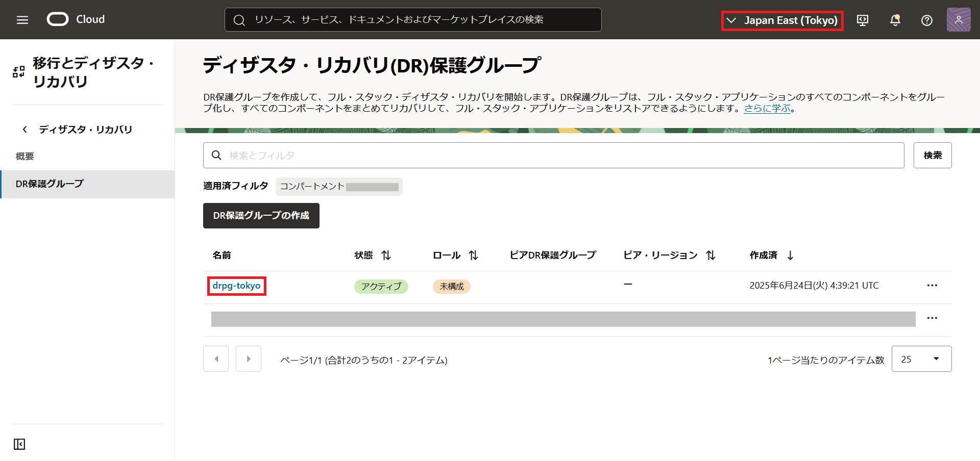This screenshot has width=980, height=461.
Task: Change items per page from 25
Action: click(x=921, y=358)
